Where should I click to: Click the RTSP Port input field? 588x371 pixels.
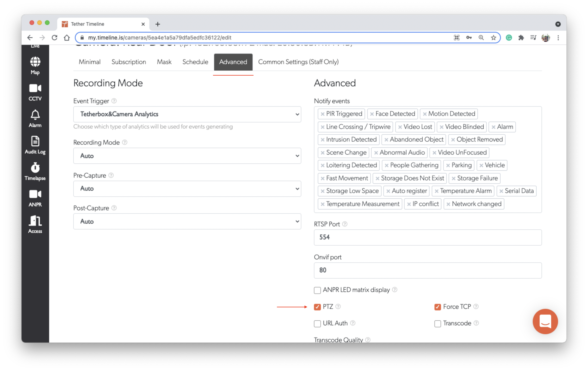click(x=427, y=237)
